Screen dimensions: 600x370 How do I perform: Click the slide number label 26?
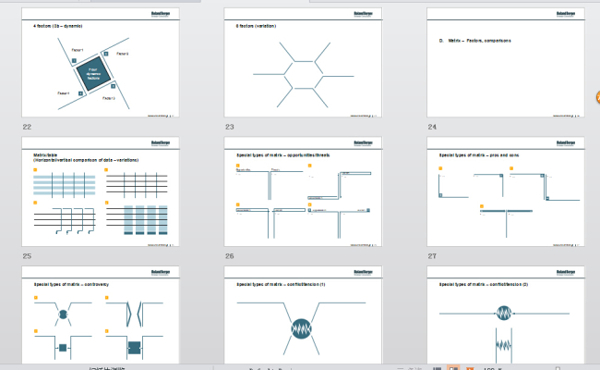click(230, 256)
